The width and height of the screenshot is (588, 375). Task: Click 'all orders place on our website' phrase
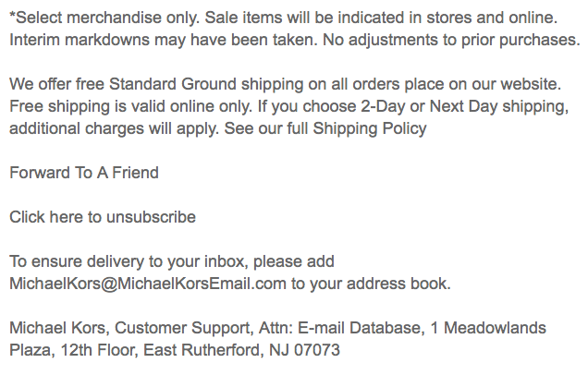click(x=446, y=84)
